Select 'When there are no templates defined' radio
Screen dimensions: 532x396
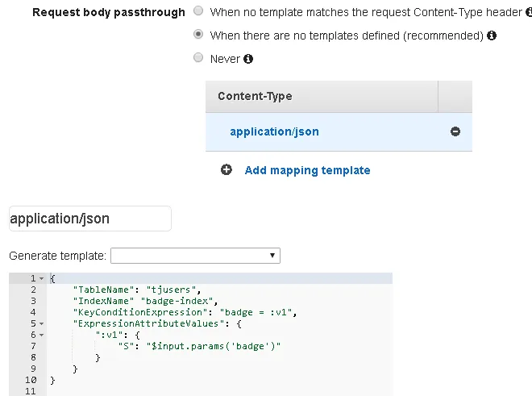[198, 35]
